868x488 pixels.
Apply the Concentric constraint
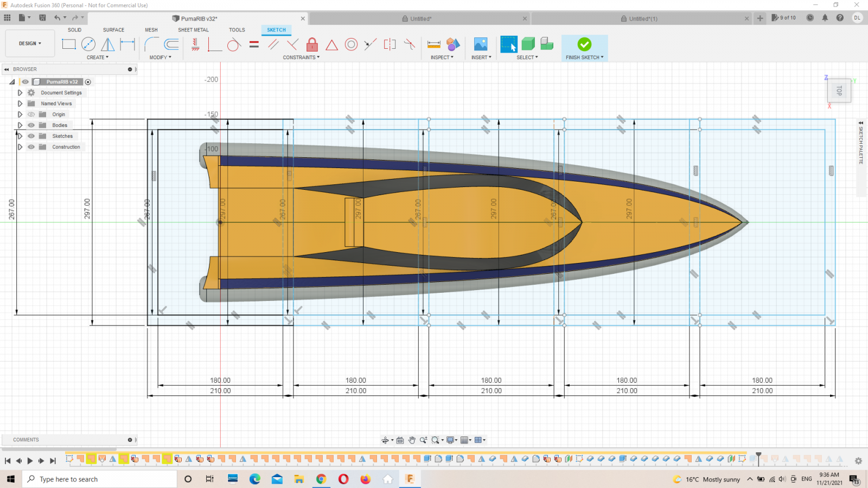coord(351,44)
